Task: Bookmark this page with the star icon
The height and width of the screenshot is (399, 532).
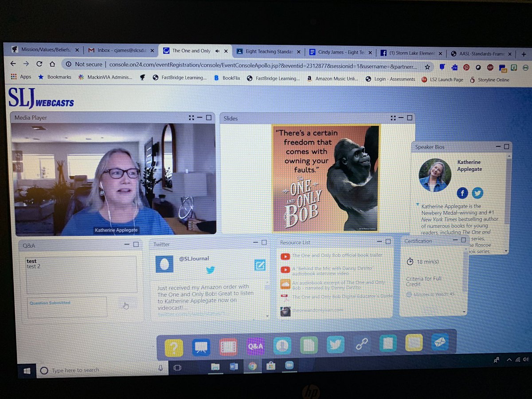Action: click(427, 67)
